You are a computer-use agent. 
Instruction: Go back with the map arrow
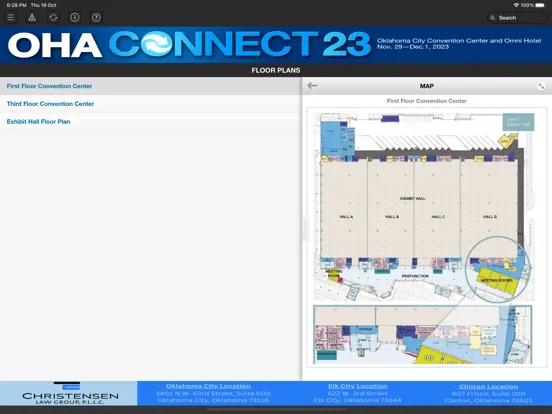tap(312, 86)
